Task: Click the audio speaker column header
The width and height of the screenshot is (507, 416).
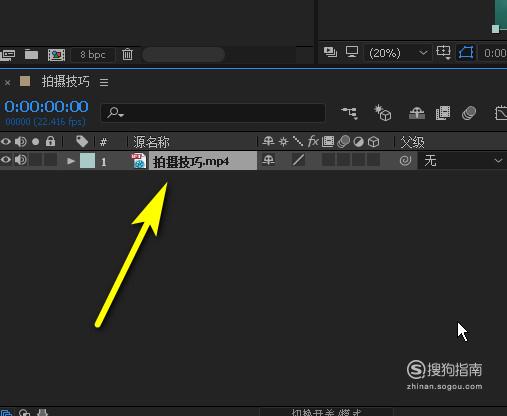Action: click(x=21, y=142)
